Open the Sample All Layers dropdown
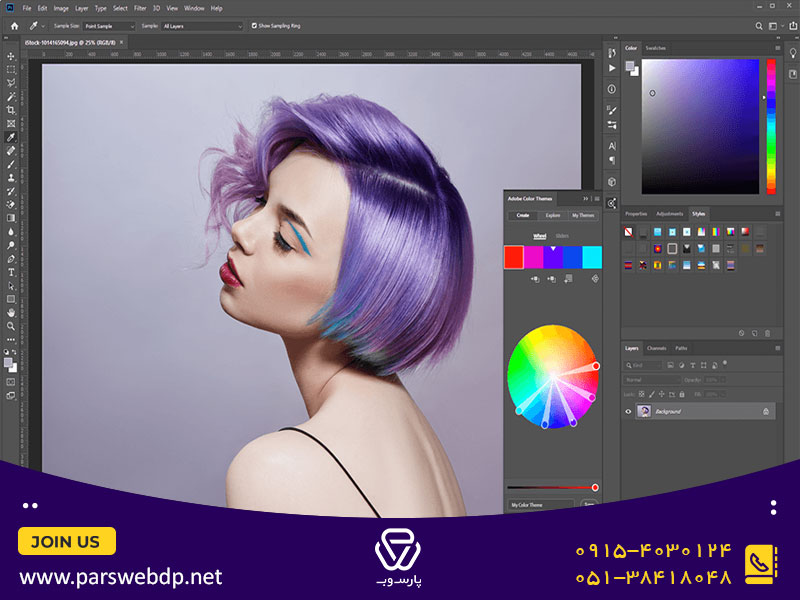 [202, 26]
